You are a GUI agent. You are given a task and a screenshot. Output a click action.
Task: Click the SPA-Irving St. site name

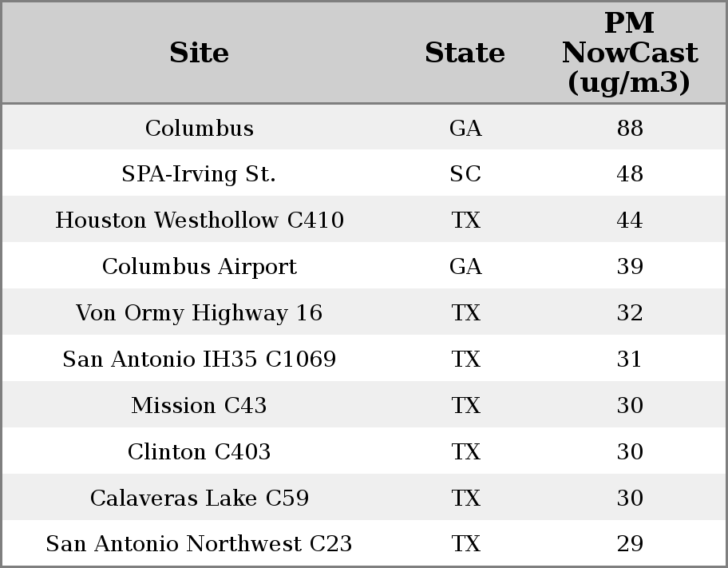tap(199, 174)
